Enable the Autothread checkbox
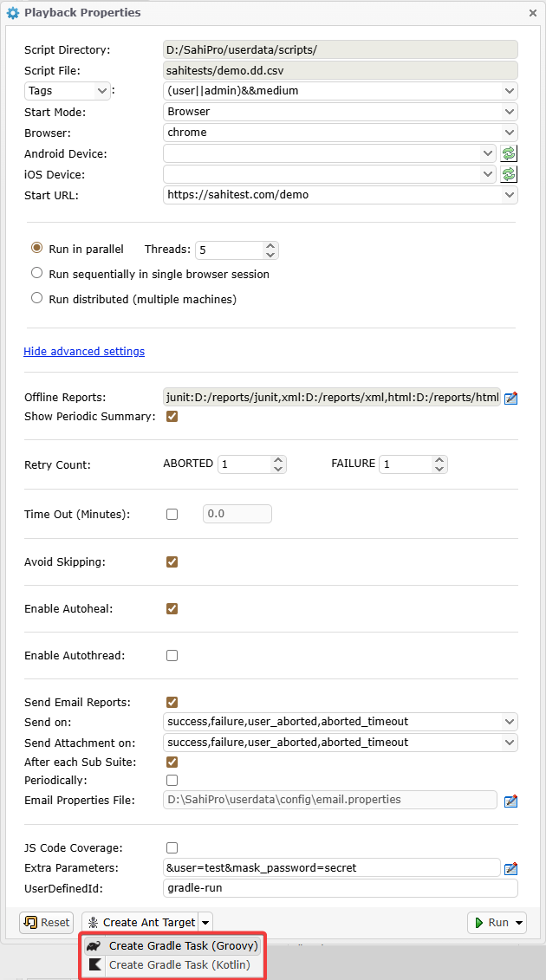Viewport: 546px width, 980px height. [x=172, y=655]
